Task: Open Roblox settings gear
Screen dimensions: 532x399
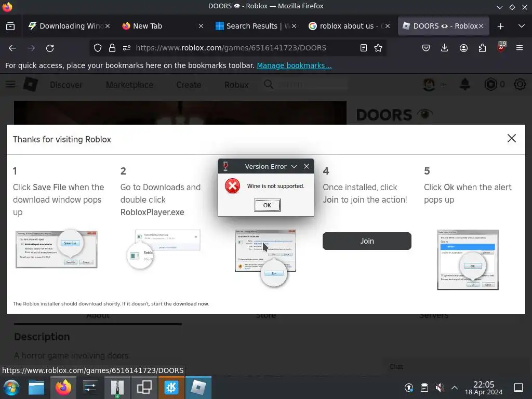Action: click(x=520, y=85)
